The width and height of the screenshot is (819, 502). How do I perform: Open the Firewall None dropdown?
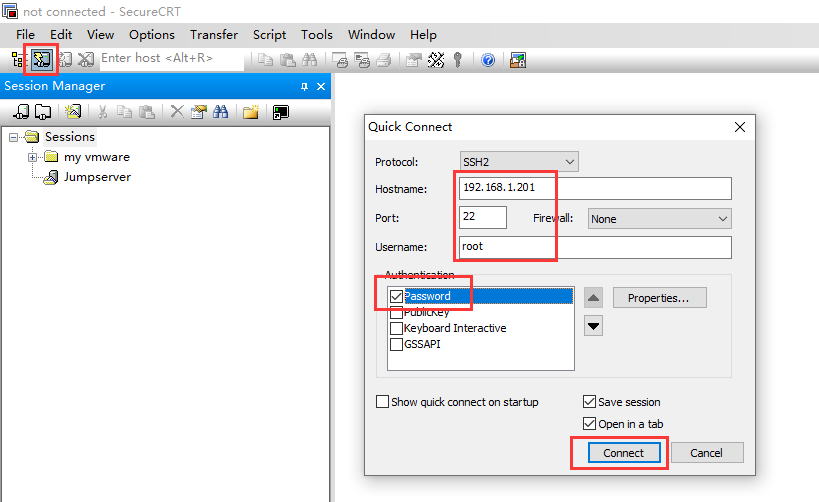(x=660, y=219)
